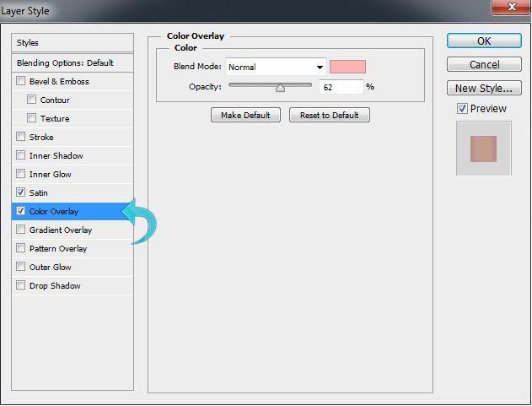Open the Drop Shadow settings label
Viewport: 532px width, 406px height.
55,286
